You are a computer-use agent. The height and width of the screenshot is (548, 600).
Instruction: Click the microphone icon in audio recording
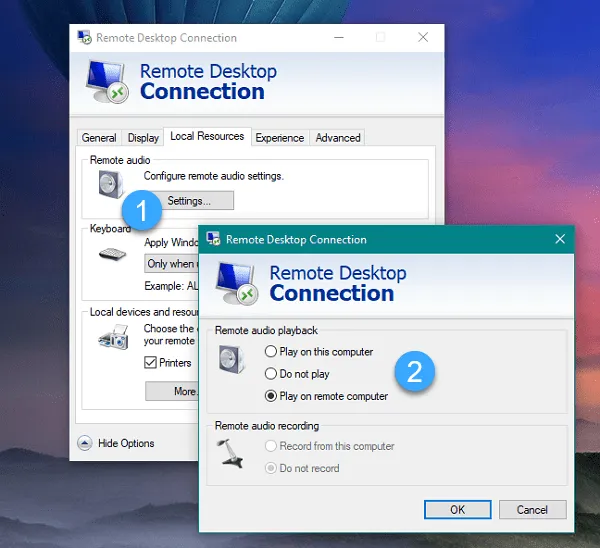230,453
